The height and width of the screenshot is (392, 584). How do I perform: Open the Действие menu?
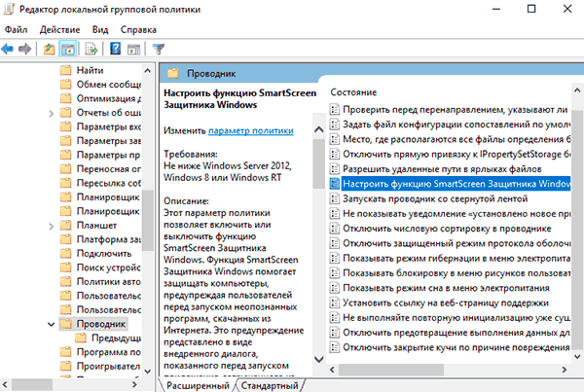pyautogui.click(x=60, y=30)
